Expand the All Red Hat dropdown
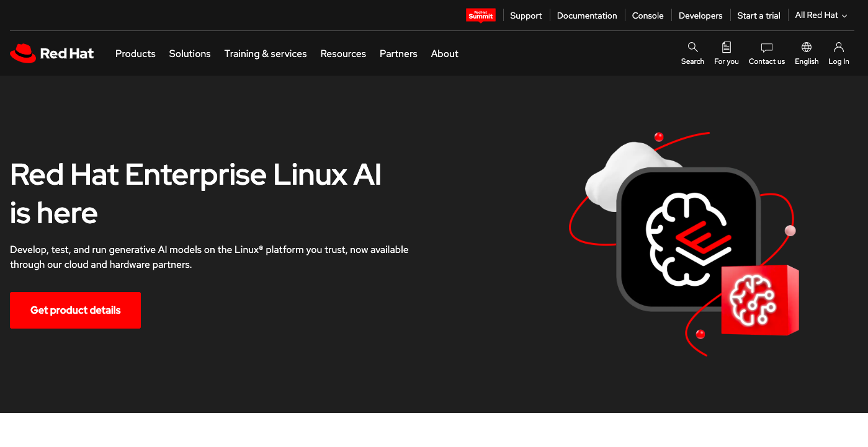Screen dimensions: 868x447 pos(820,15)
